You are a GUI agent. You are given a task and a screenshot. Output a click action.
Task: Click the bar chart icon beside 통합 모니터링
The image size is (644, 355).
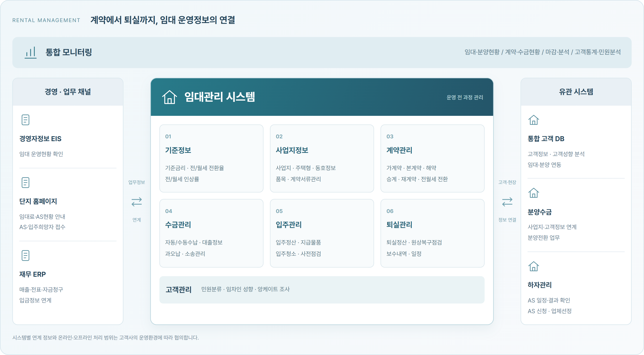30,53
